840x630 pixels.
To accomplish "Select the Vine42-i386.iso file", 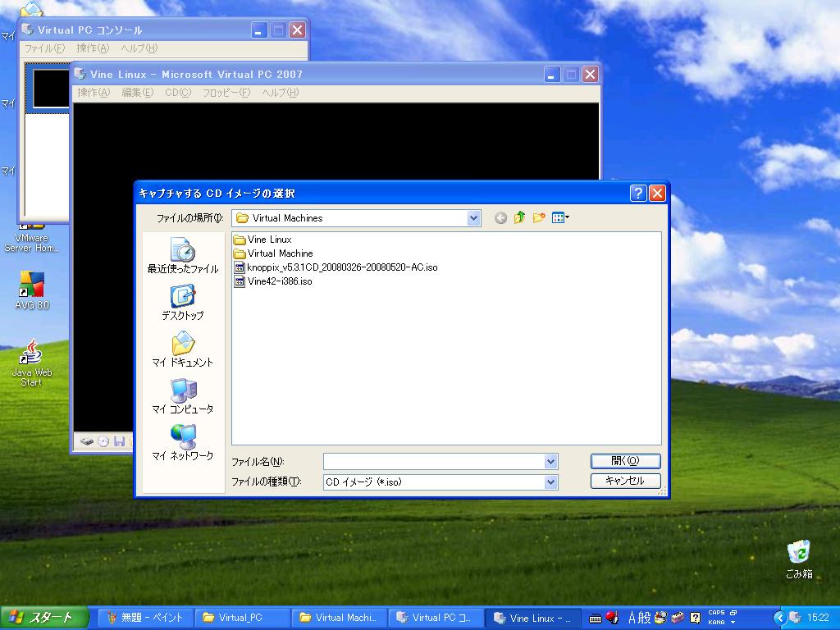I will tap(273, 281).
